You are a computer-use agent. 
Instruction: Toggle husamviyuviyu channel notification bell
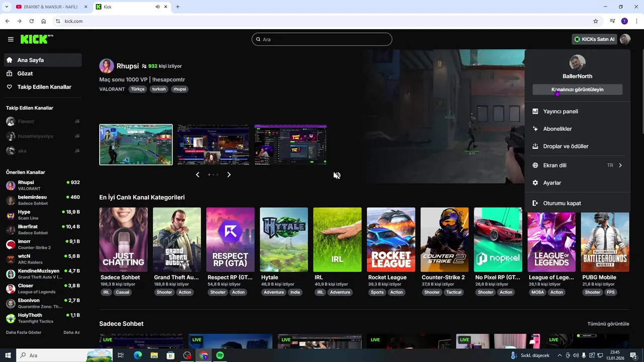click(x=77, y=136)
